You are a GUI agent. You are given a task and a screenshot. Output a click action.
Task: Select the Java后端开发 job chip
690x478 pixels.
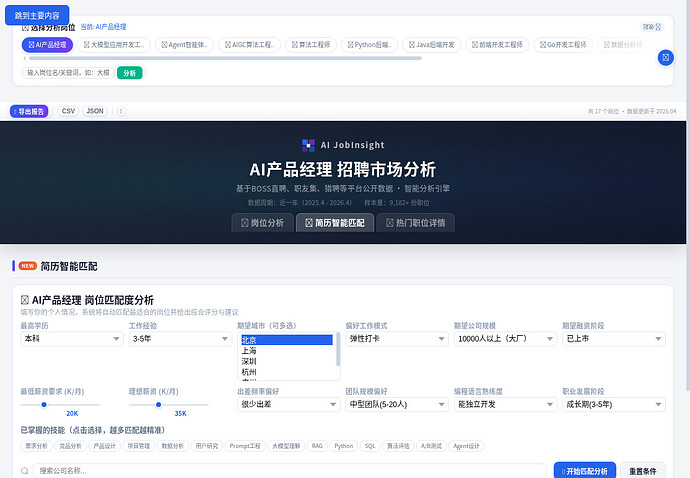point(432,45)
